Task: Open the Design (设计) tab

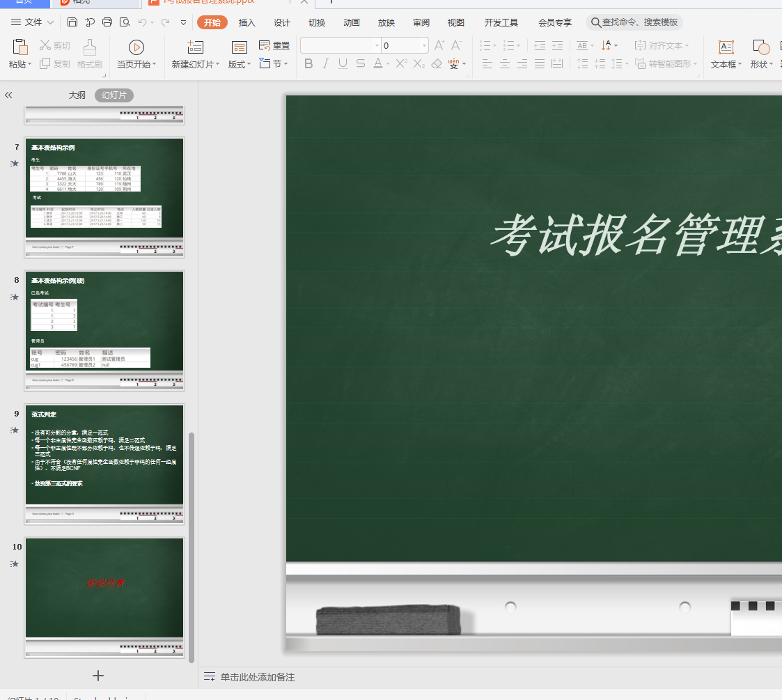Action: coord(282,22)
